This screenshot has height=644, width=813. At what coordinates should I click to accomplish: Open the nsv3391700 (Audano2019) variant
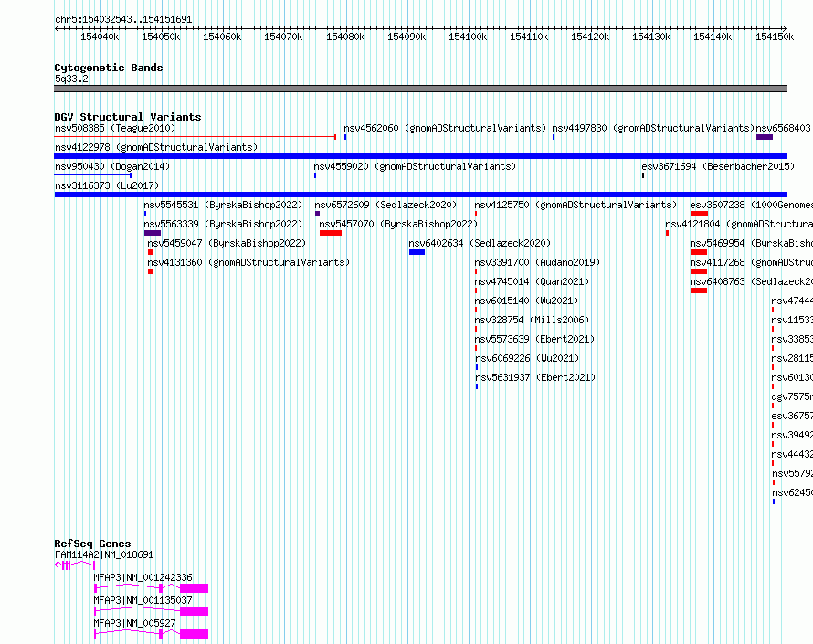pyautogui.click(x=537, y=262)
